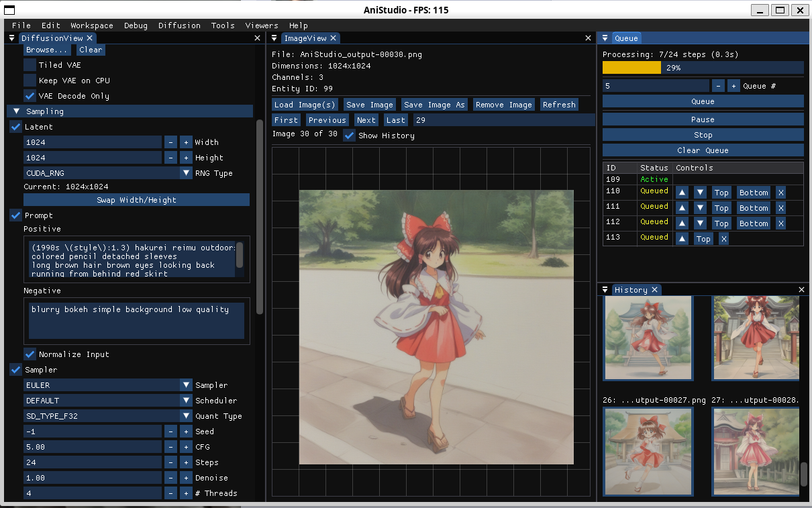Move queue item 112 up
Viewport: 812px width, 508px height.
point(682,223)
